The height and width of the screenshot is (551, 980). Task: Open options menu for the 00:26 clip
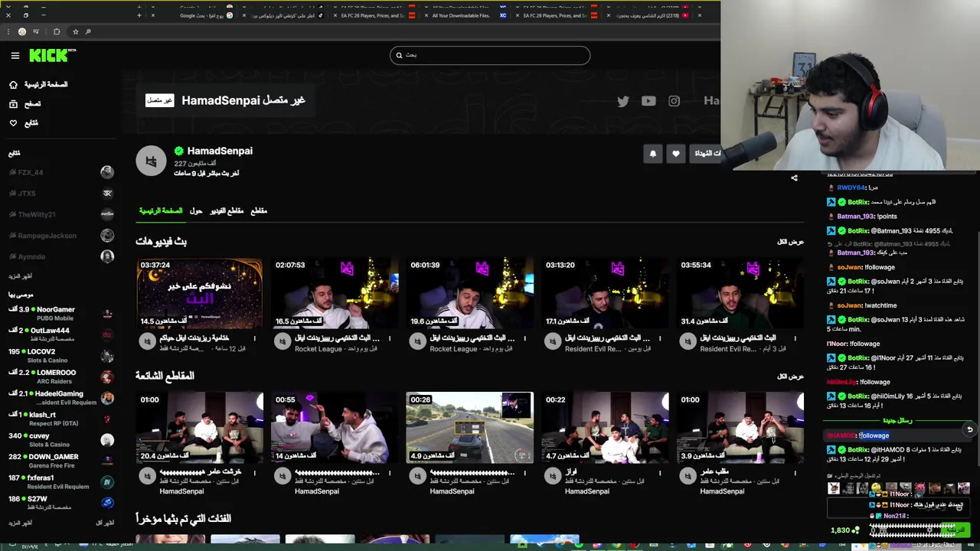pyautogui.click(x=524, y=473)
